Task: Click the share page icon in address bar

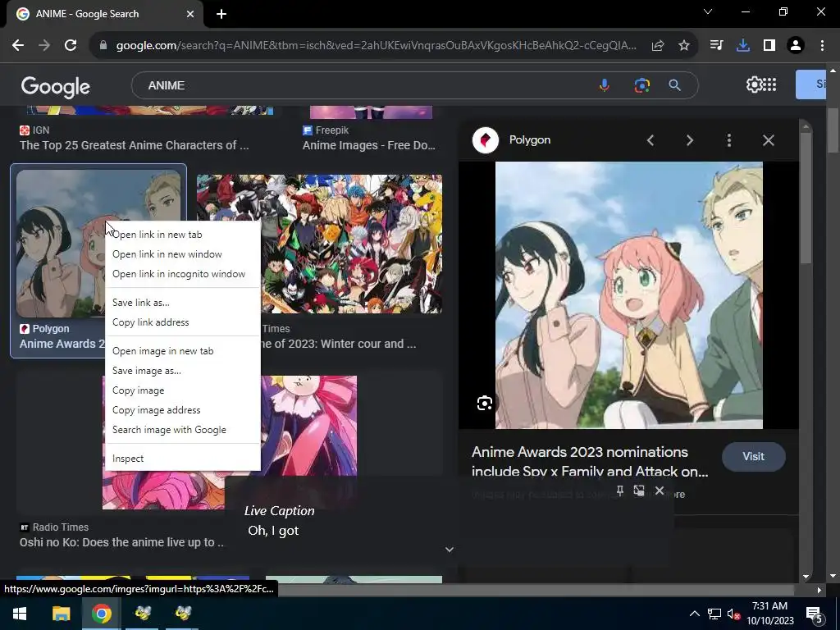Action: point(658,46)
